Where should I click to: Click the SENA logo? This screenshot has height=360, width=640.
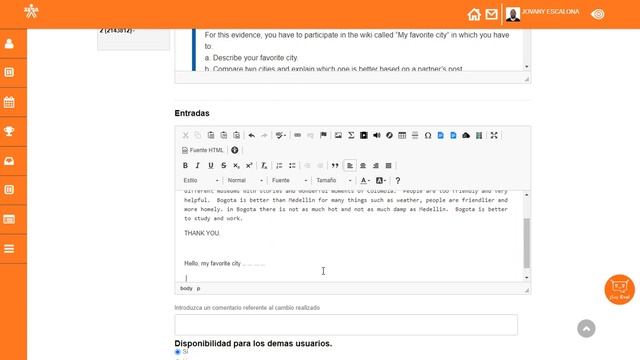pos(31,11)
